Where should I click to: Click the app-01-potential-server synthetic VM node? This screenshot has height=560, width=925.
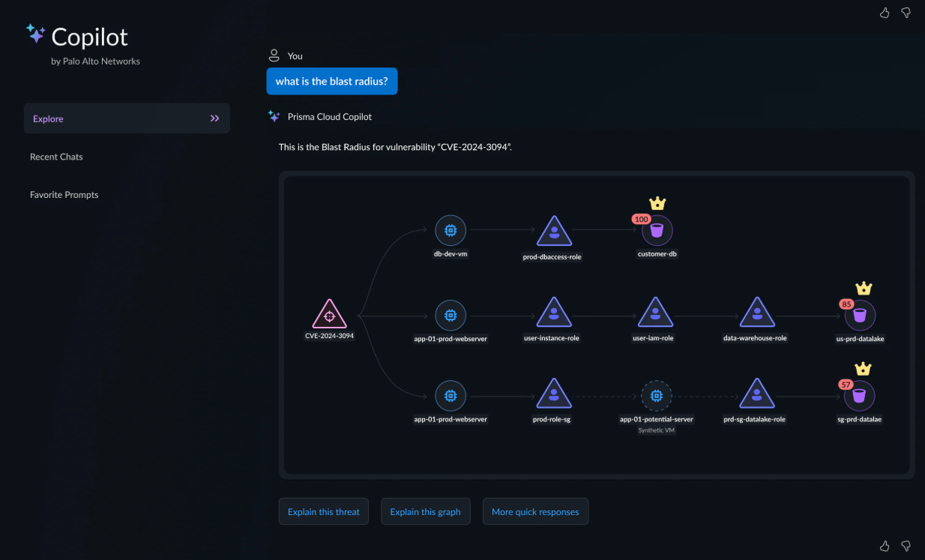point(657,395)
